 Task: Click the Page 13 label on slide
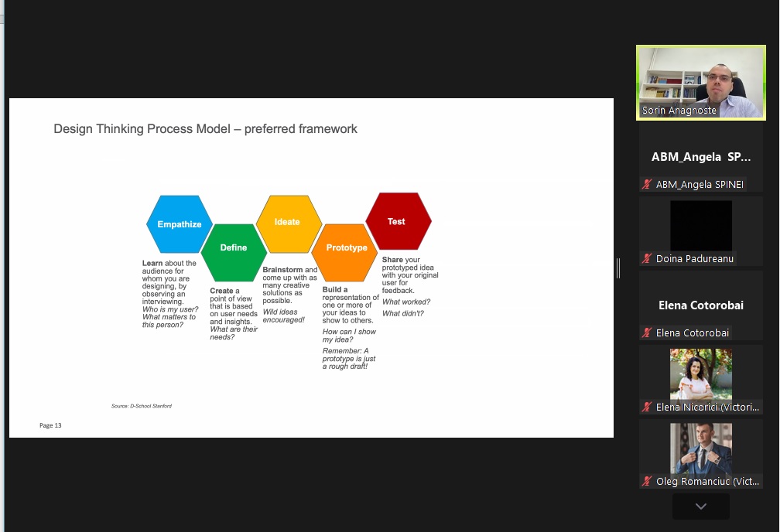50,425
